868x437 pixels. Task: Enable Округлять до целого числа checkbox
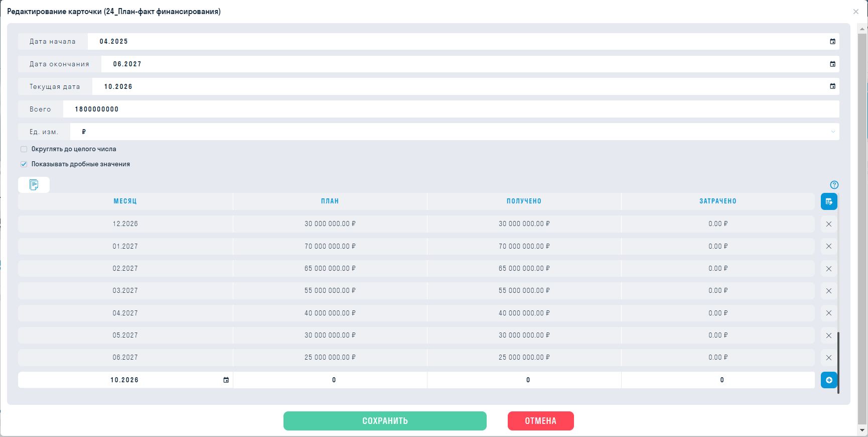click(24, 149)
